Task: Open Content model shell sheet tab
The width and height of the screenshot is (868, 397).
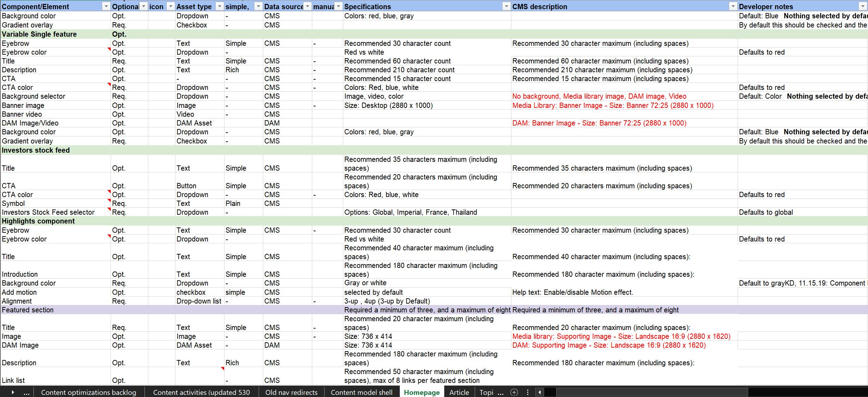Action: [361, 392]
